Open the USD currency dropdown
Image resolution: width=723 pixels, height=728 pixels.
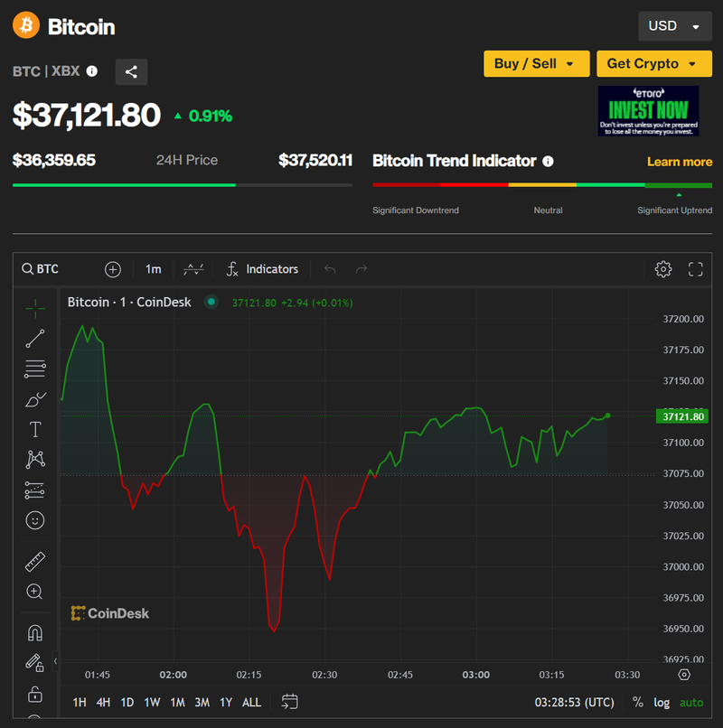[x=674, y=26]
